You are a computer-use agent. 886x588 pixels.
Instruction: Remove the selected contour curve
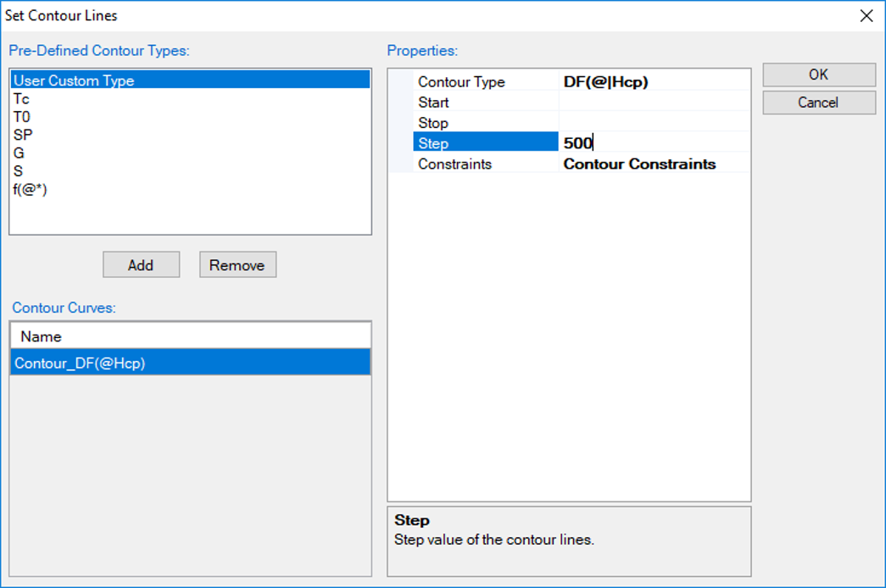click(x=237, y=265)
